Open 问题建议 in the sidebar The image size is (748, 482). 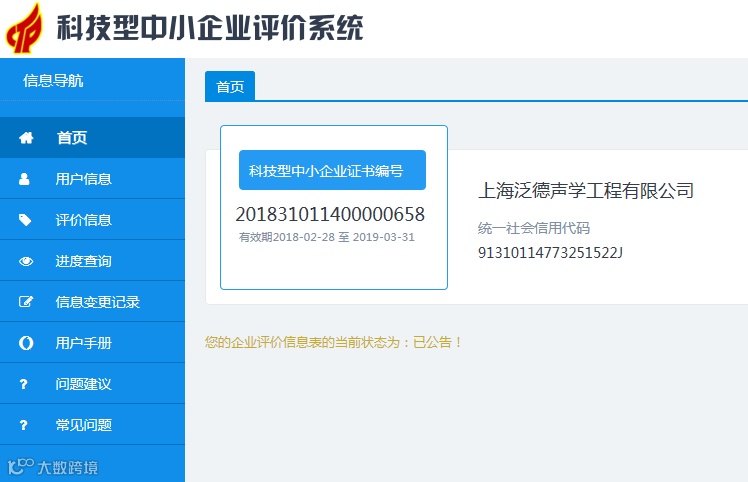click(x=92, y=384)
